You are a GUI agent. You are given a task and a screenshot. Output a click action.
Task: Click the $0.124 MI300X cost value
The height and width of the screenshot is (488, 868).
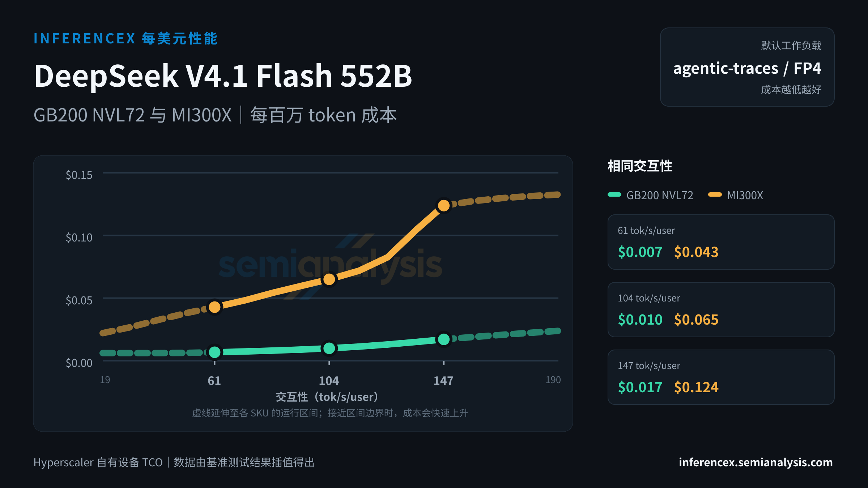tap(696, 387)
